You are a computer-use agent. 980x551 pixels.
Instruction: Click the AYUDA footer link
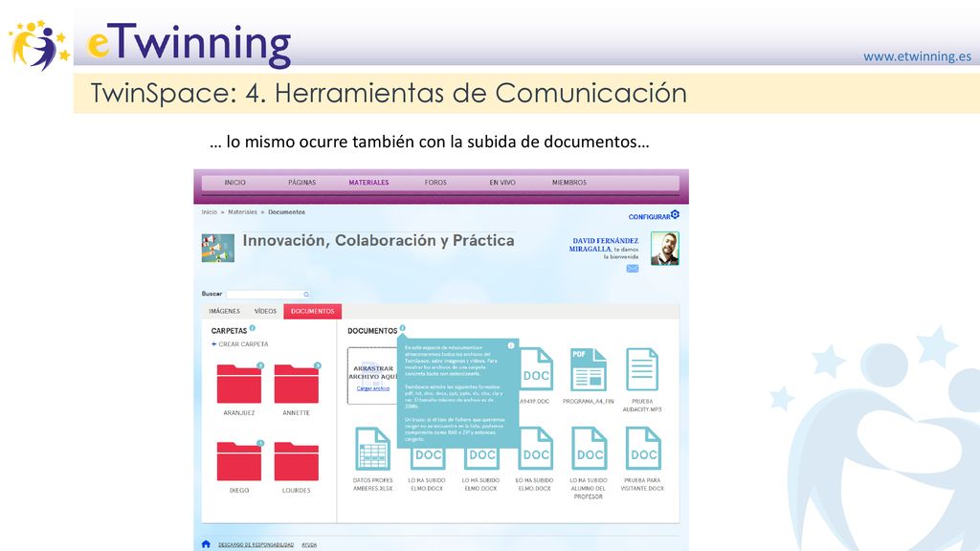[x=309, y=544]
